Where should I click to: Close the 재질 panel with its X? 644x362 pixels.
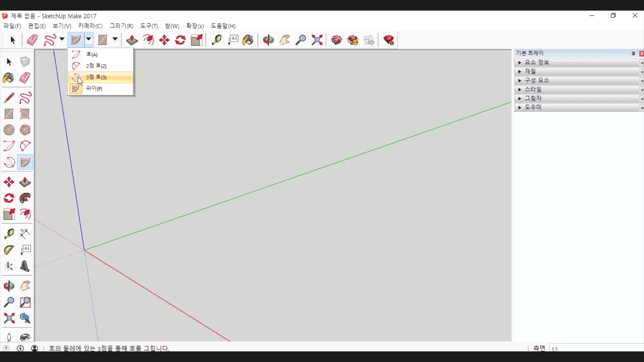point(641,72)
